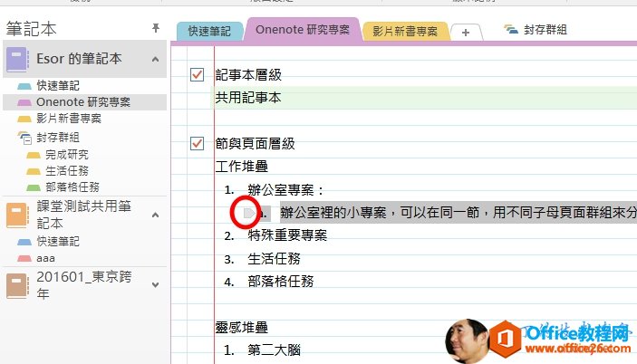
Task: Add a new section with plus tab
Action: coord(466,33)
